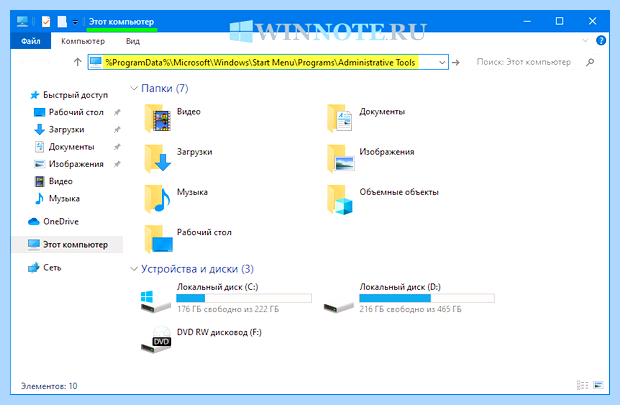Screen dimensions: 620x405
Task: Click the Properties quick access icon in title bar
Action: tap(46, 21)
